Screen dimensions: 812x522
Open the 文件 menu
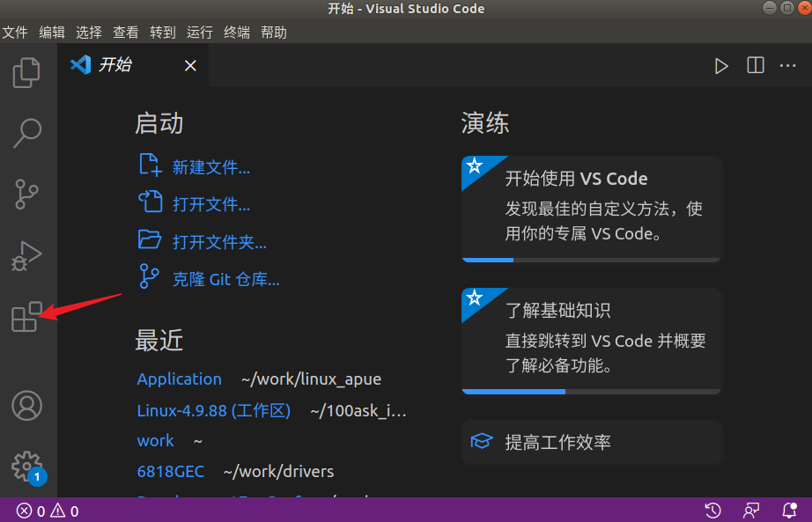click(15, 33)
